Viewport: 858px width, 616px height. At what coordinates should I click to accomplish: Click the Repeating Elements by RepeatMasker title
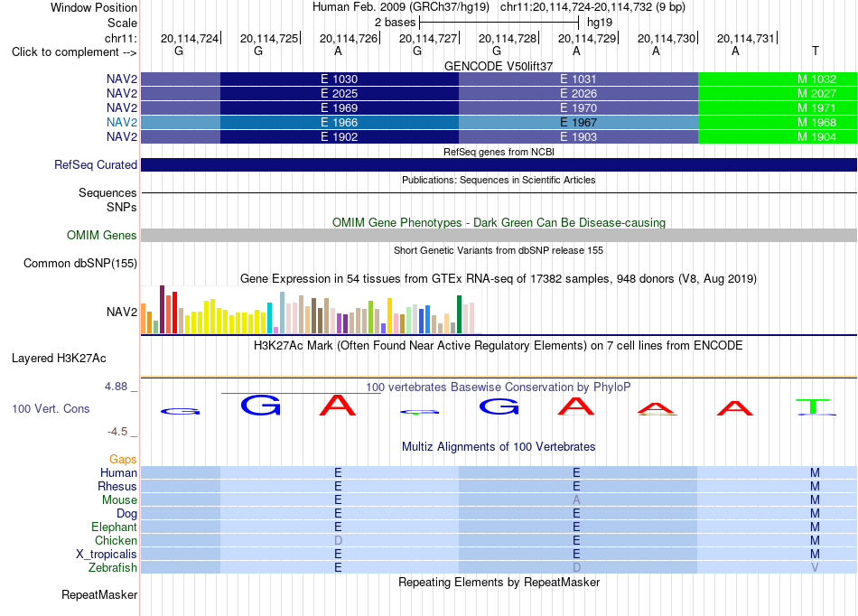499,582
